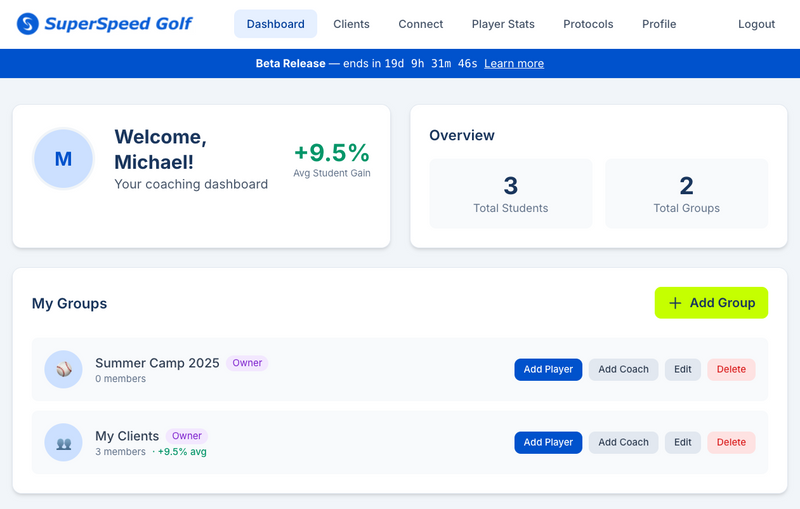Add Player to My Clients group
800x509 pixels.
coord(548,442)
